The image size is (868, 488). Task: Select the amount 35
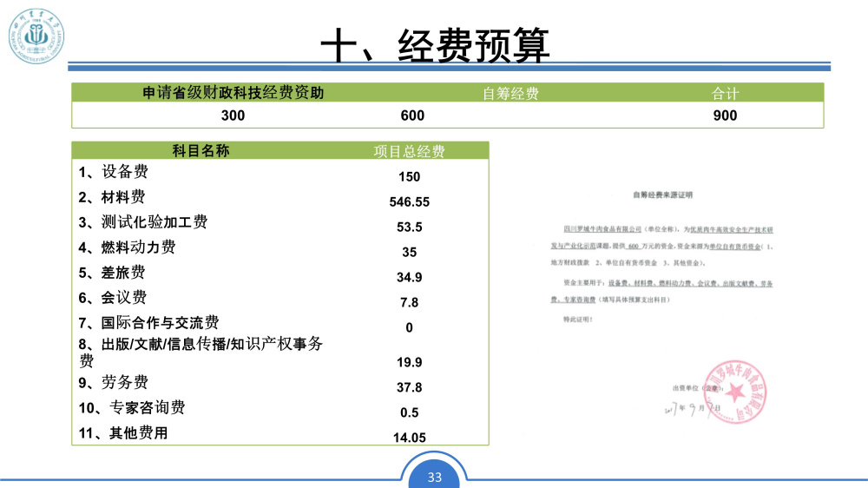tap(409, 252)
